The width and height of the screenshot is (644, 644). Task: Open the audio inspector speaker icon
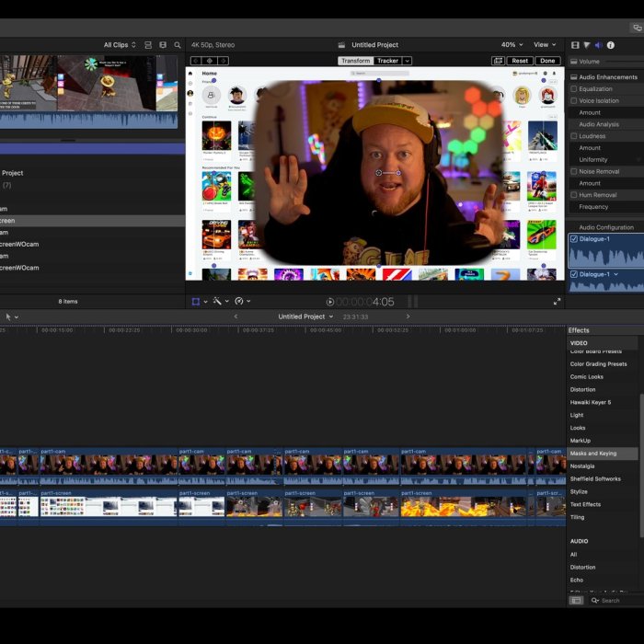(x=599, y=45)
